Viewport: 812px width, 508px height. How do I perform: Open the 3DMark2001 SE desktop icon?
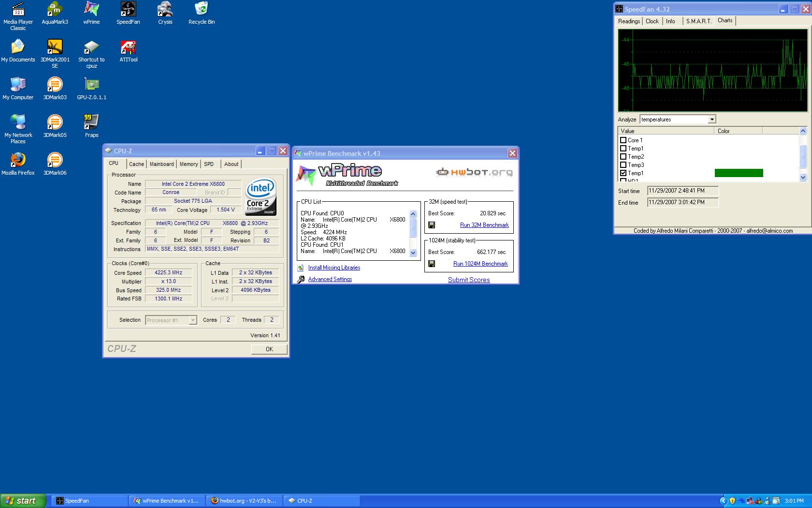[x=55, y=54]
